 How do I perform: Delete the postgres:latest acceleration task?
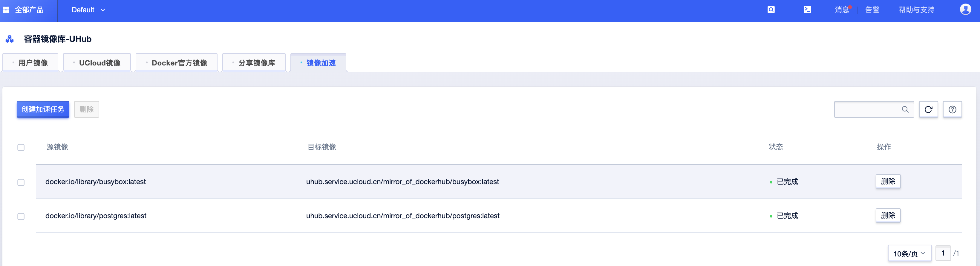888,215
